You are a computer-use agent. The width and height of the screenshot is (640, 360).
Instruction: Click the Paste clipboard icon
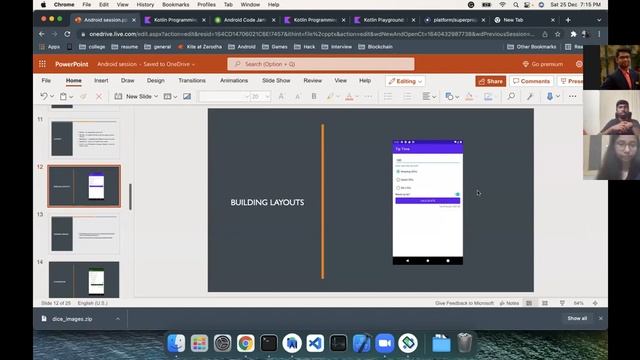coord(63,96)
